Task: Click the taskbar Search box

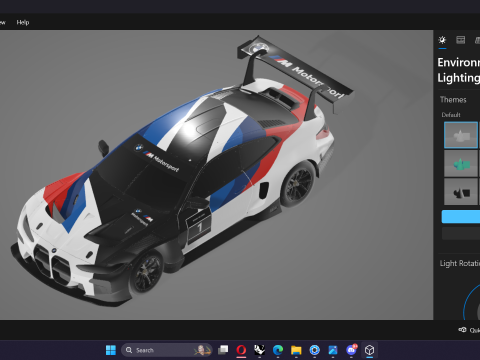Action: (167, 350)
